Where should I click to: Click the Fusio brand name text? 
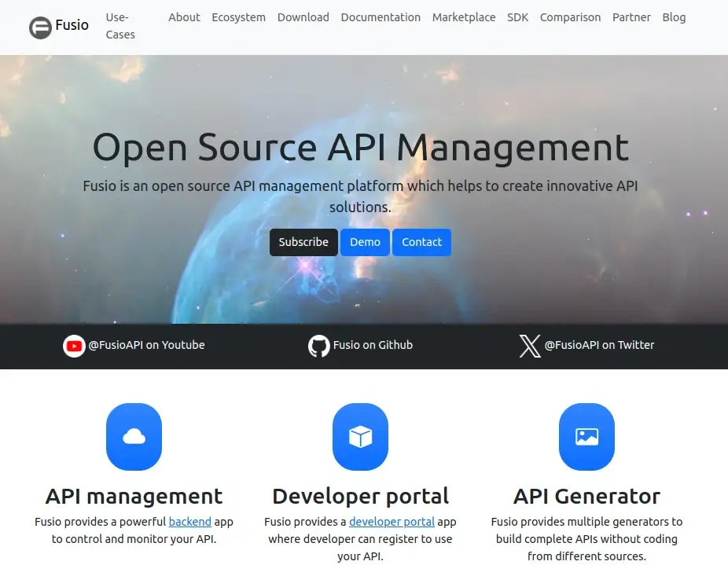(x=72, y=25)
